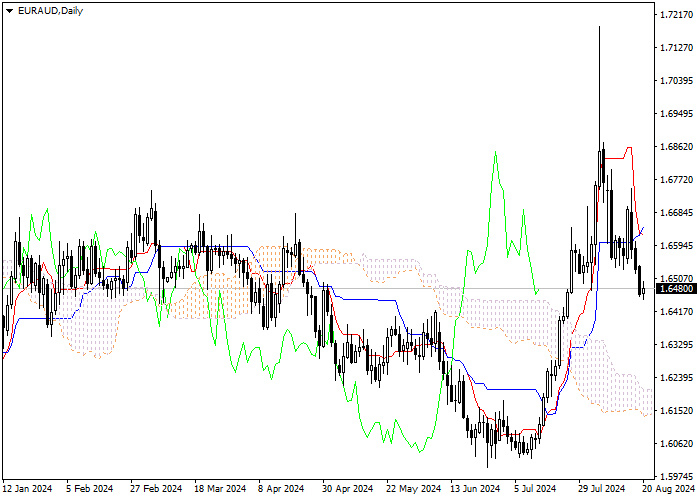Click price axis value 1.62395
700x500 pixels.
tap(677, 378)
